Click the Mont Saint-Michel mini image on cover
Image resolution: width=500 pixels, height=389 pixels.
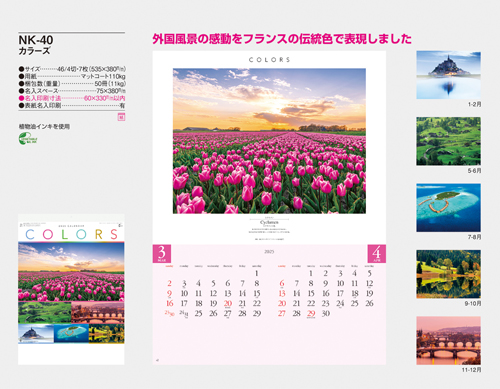click(36, 333)
